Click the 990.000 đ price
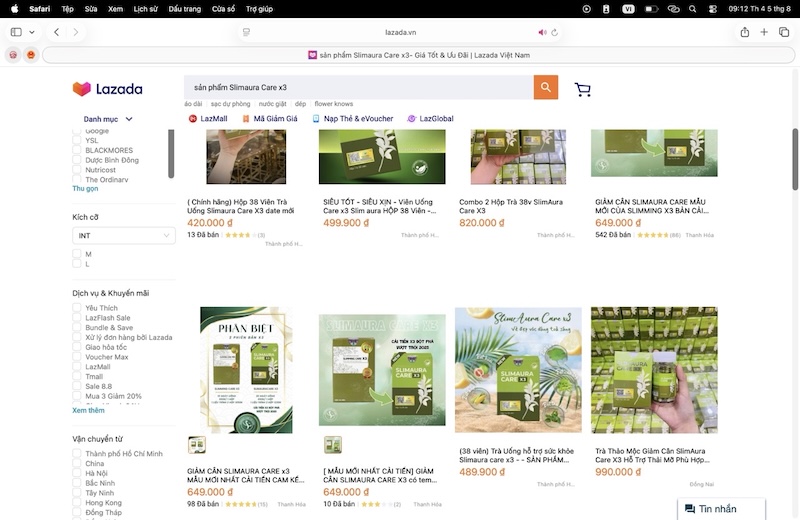 pyautogui.click(x=618, y=472)
